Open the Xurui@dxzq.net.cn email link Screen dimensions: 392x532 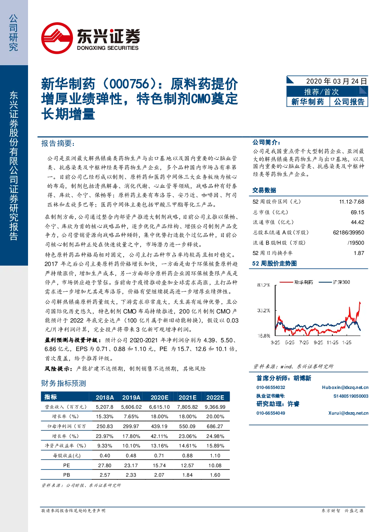(348, 413)
